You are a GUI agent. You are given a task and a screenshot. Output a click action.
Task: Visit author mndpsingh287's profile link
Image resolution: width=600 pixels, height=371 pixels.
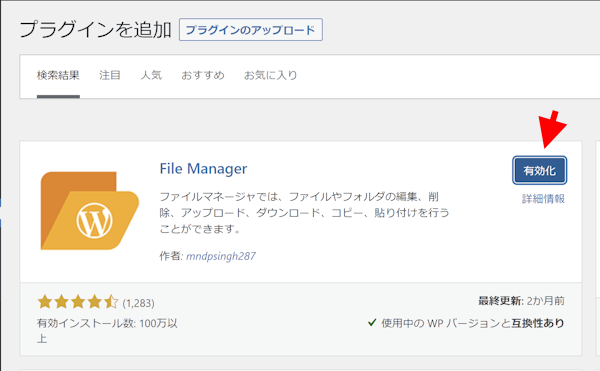click(221, 256)
